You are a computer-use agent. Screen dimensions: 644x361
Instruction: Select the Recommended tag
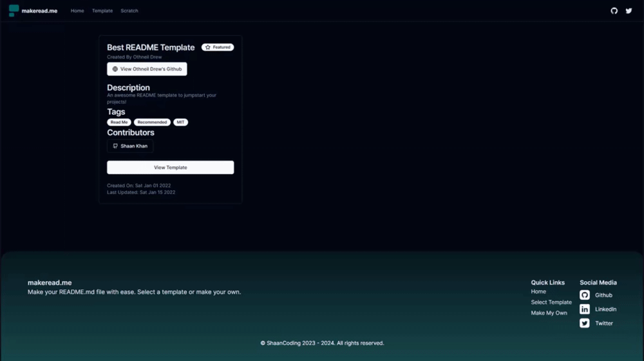[x=152, y=122]
